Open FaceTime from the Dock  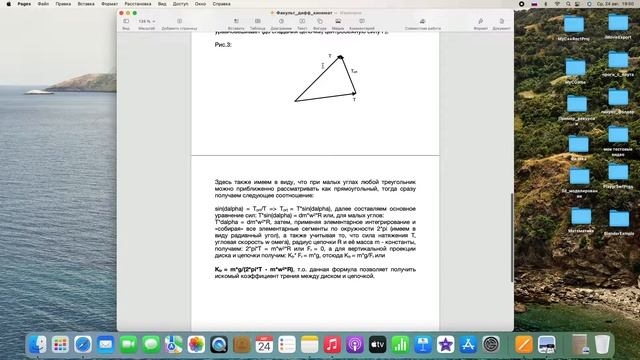129,344
